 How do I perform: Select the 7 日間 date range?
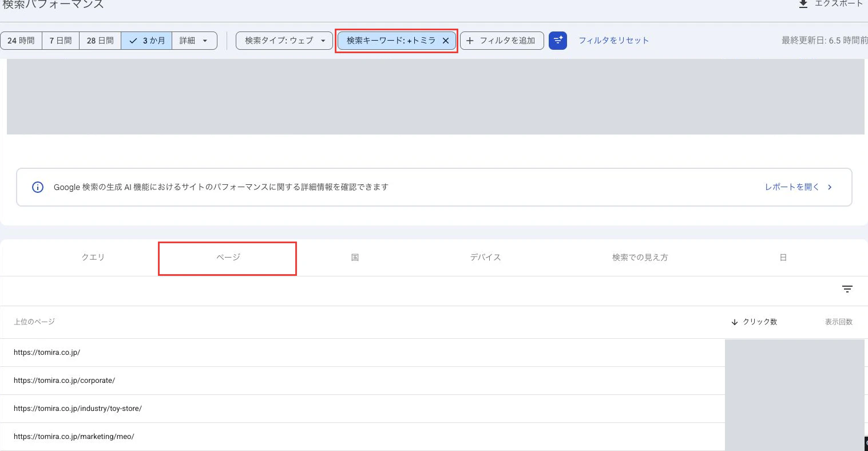[61, 41]
